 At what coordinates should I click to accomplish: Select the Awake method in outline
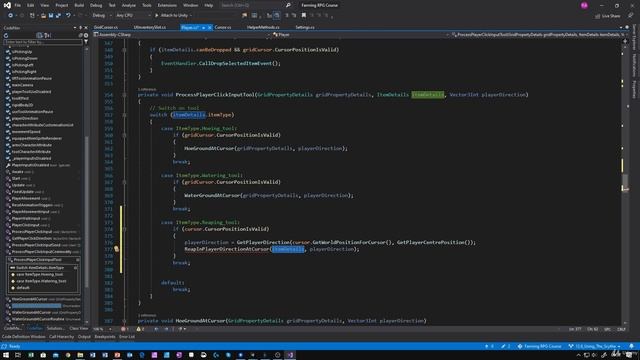pyautogui.click(x=17, y=172)
